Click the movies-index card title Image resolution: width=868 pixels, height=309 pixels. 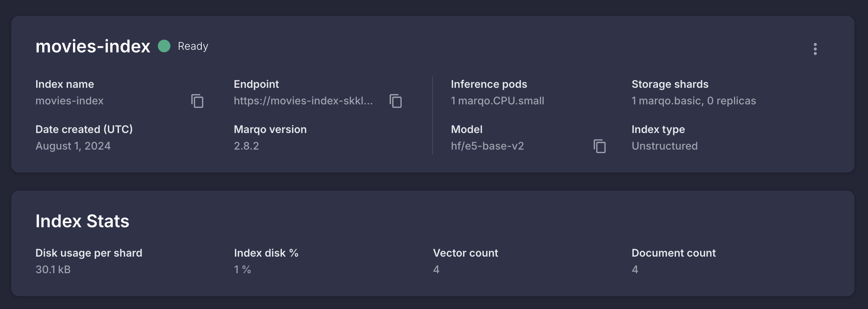(93, 46)
